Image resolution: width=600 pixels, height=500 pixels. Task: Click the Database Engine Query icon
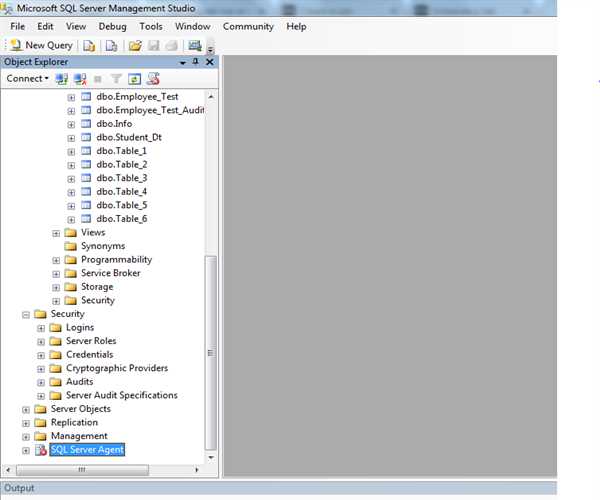[90, 45]
